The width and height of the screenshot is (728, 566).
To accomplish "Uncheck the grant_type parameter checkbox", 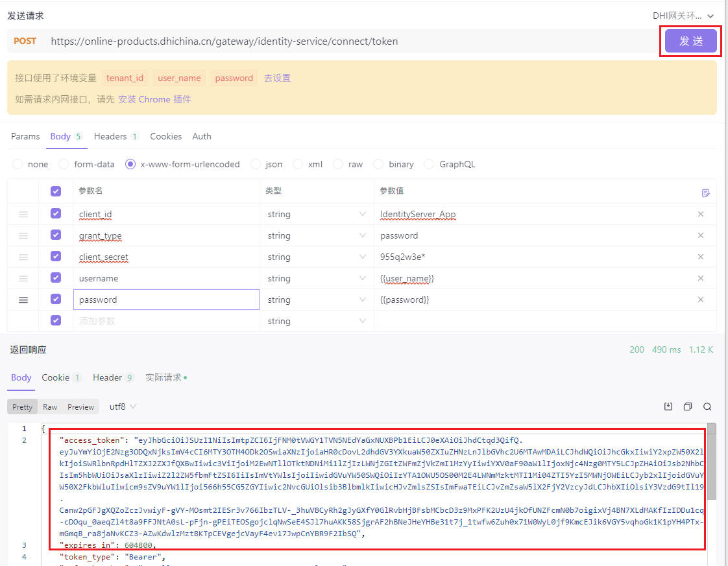I will pyautogui.click(x=56, y=235).
